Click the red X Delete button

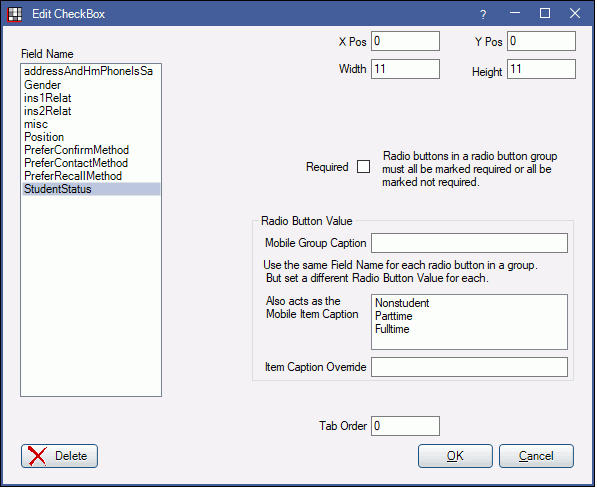point(59,456)
